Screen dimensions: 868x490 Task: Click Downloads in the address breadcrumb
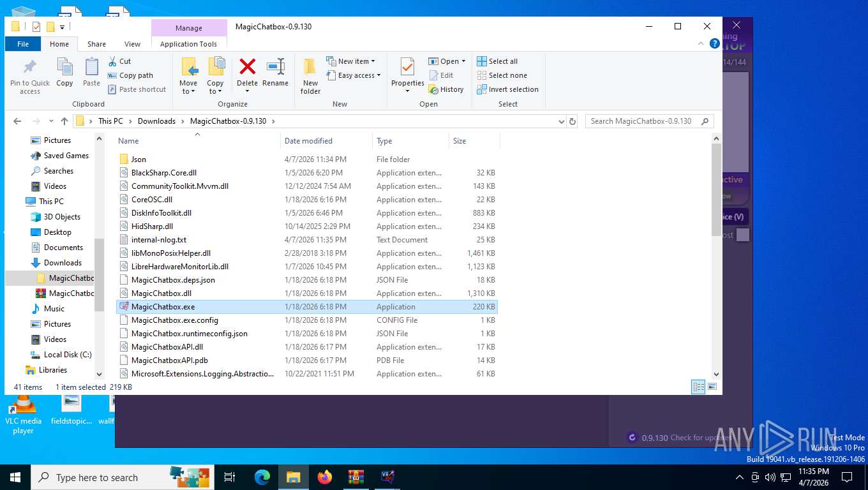pyautogui.click(x=156, y=121)
